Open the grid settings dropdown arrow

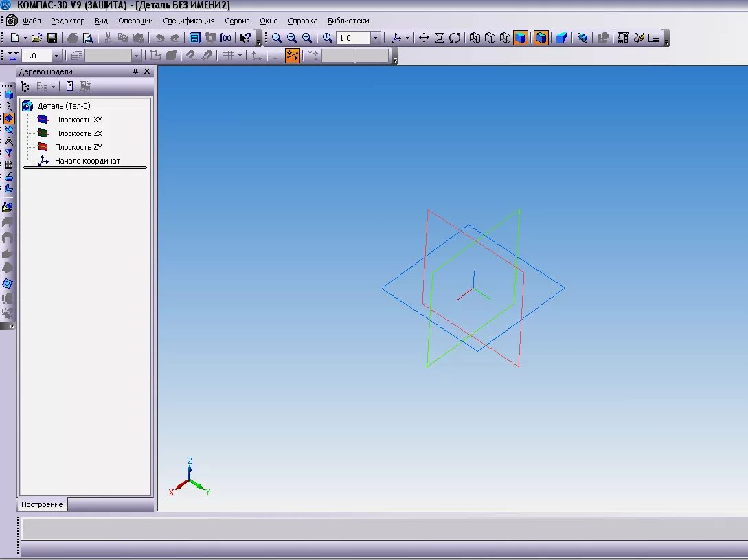240,56
